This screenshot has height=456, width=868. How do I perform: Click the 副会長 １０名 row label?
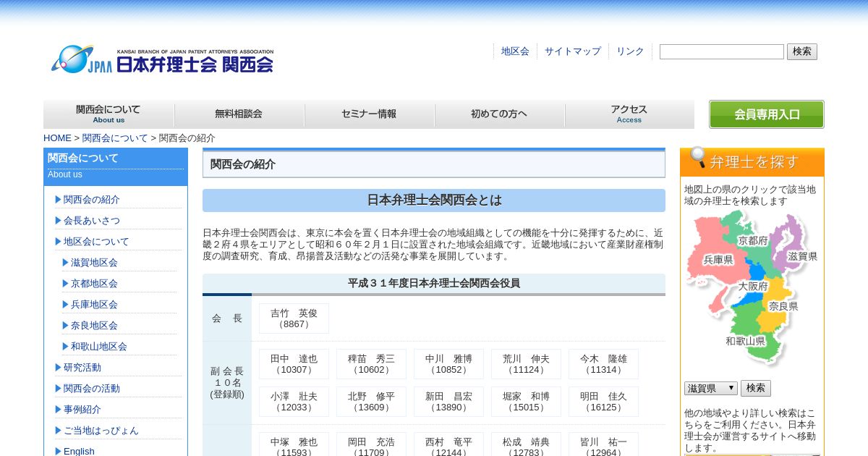227,383
